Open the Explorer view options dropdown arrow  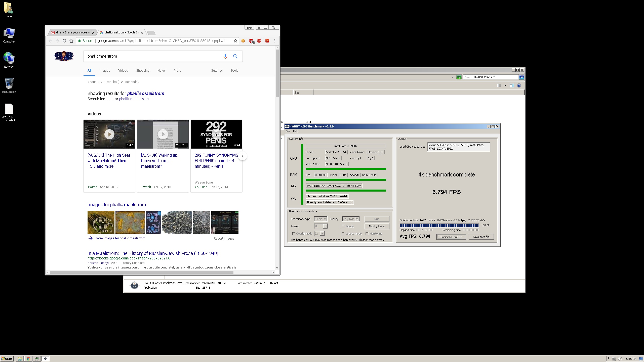point(505,85)
